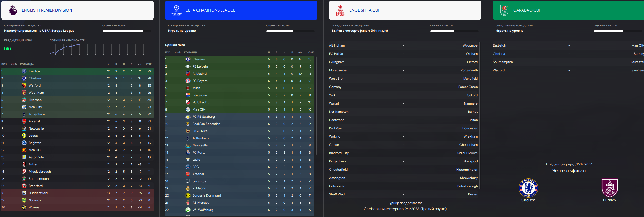Click Juventus crest in Champions League table
644x217 pixels.
click(188, 181)
